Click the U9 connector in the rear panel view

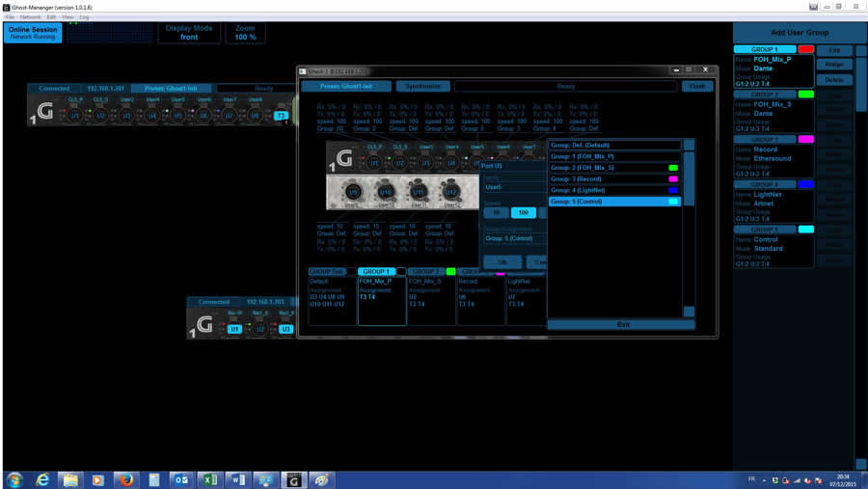tap(353, 192)
